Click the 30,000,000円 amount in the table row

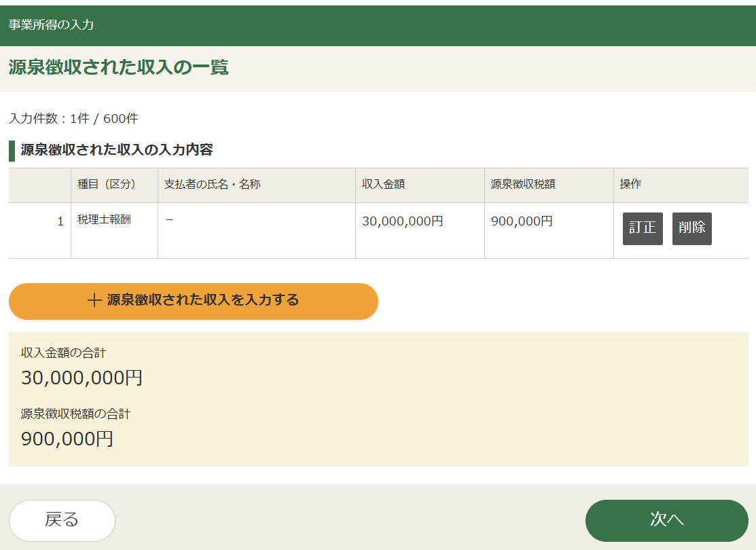point(402,221)
